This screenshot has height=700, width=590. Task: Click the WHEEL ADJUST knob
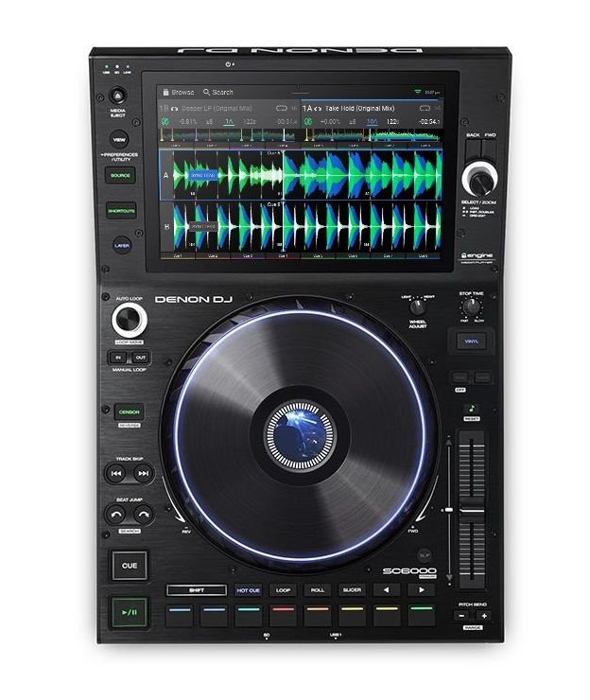click(x=418, y=307)
